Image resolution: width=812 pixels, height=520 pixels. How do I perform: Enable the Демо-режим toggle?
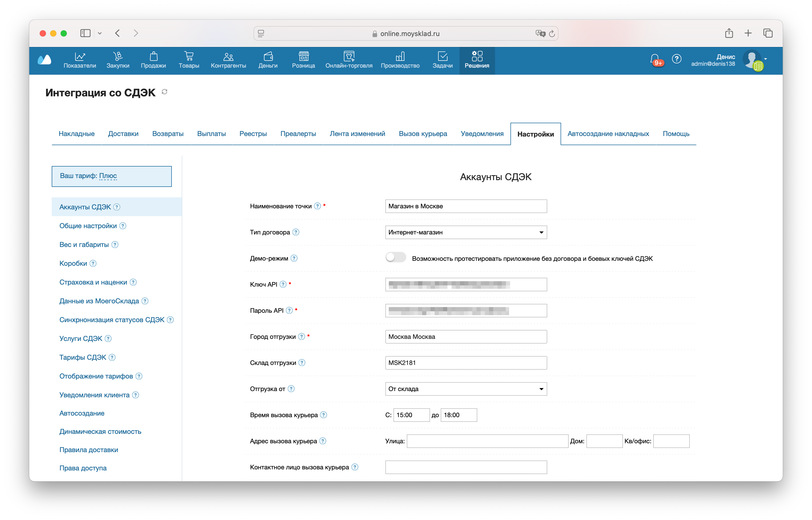[395, 258]
